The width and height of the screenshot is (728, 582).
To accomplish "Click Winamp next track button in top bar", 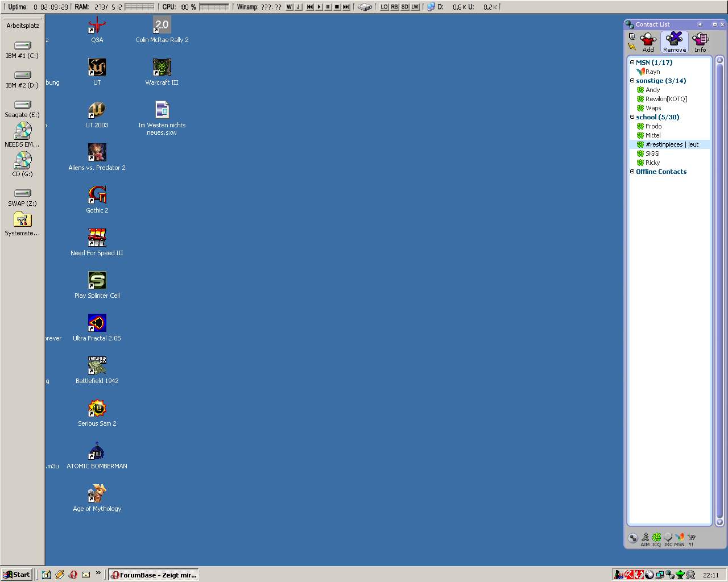I will coord(346,7).
